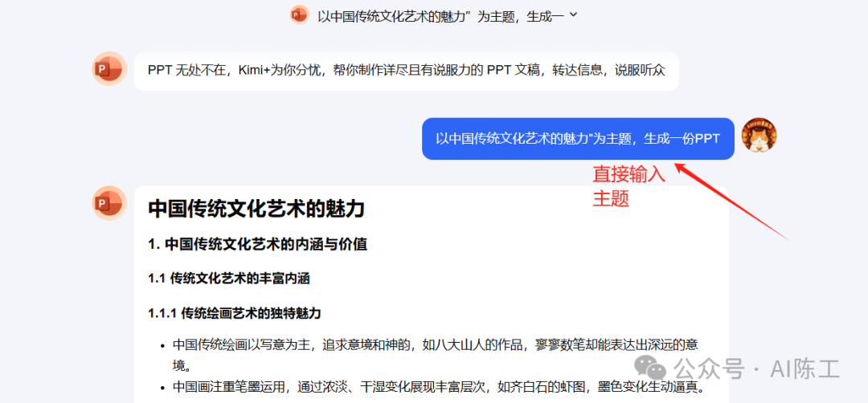Click the subheading '1.1 传统文化艺术的丰富内涵'
Viewport: 868px width, 403px height.
pos(228,279)
